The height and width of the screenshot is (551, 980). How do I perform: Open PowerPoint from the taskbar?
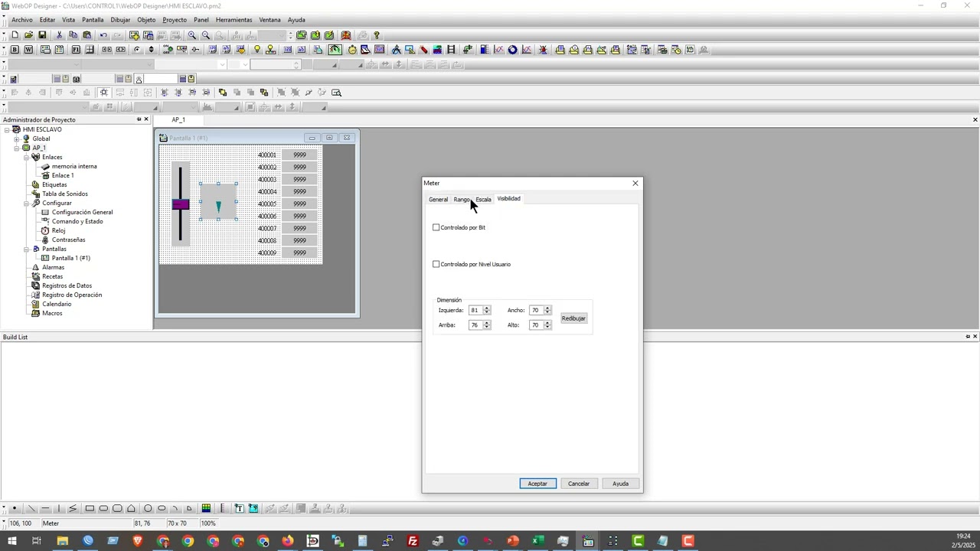(x=512, y=542)
